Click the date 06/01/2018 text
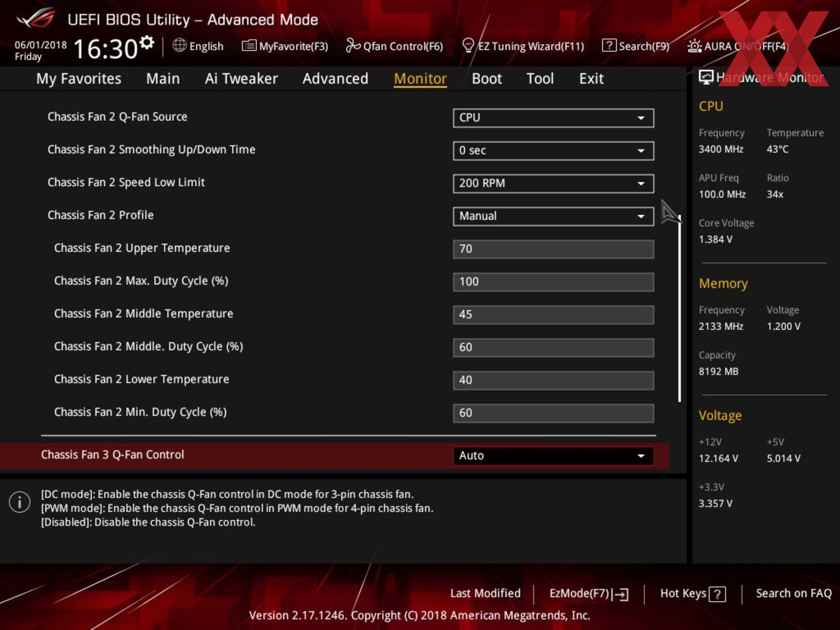Image resolution: width=840 pixels, height=630 pixels. point(41,45)
